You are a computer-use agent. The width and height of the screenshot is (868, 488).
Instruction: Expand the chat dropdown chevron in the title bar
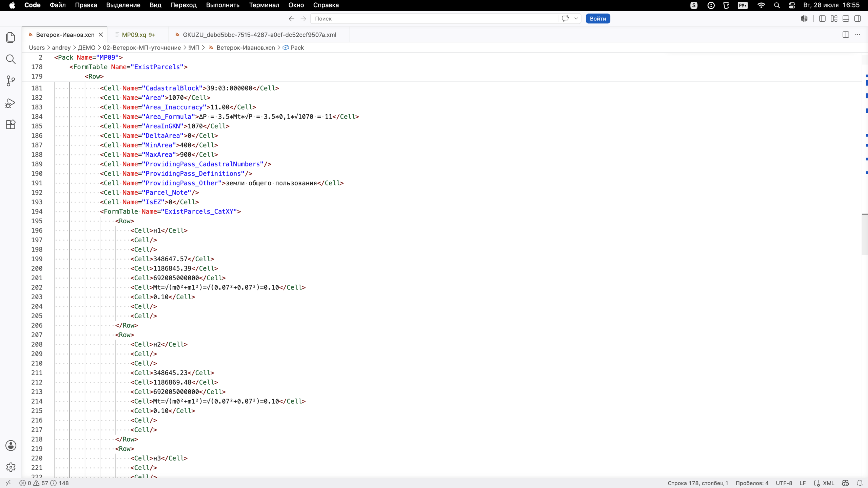pyautogui.click(x=576, y=19)
